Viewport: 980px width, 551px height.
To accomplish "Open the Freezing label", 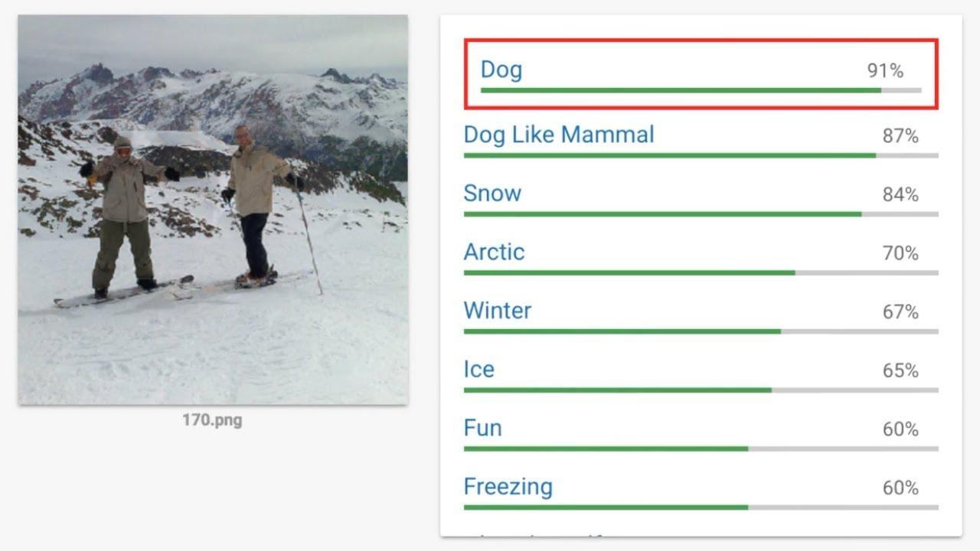I will click(508, 487).
